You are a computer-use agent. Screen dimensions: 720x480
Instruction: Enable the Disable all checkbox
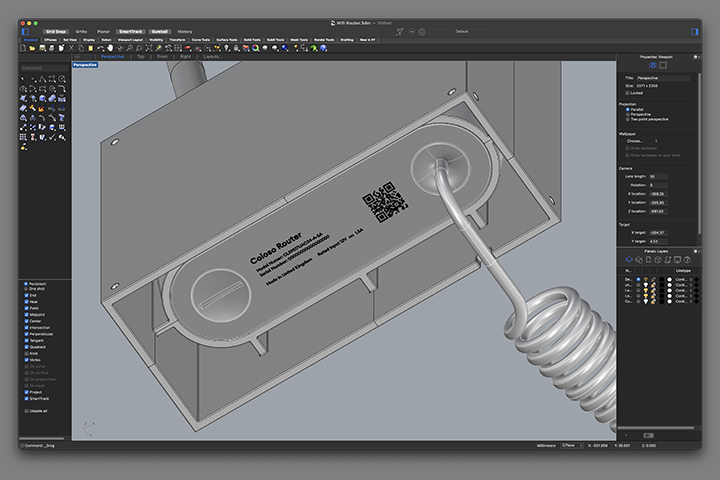coord(26,411)
